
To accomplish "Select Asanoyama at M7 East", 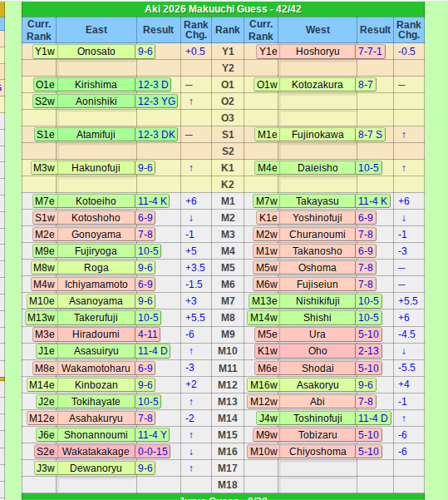I will point(96,300).
